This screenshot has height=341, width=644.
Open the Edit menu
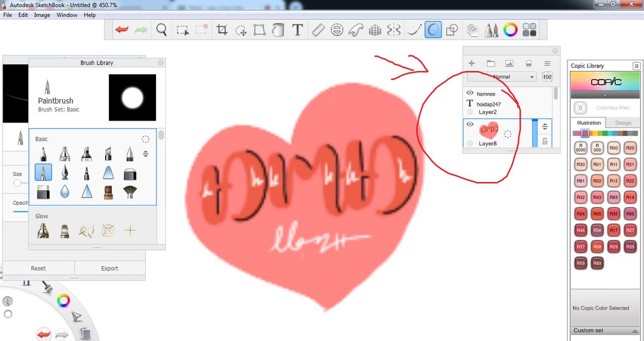[23, 15]
